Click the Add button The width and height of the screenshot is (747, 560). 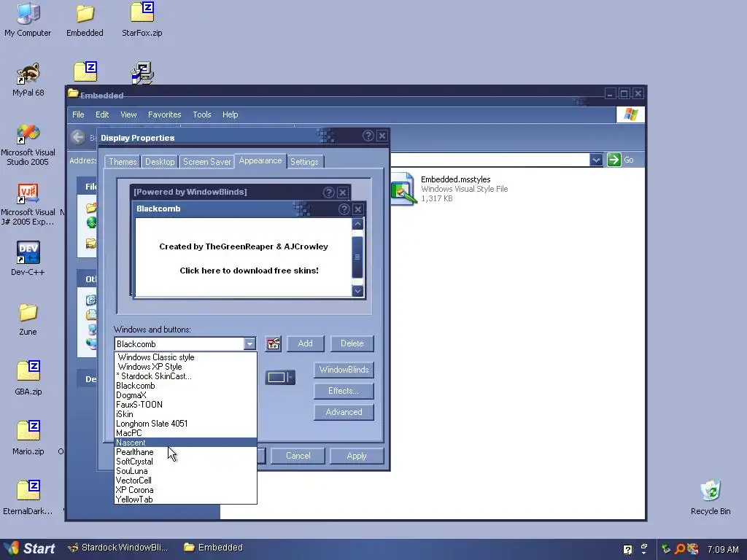[x=306, y=343]
